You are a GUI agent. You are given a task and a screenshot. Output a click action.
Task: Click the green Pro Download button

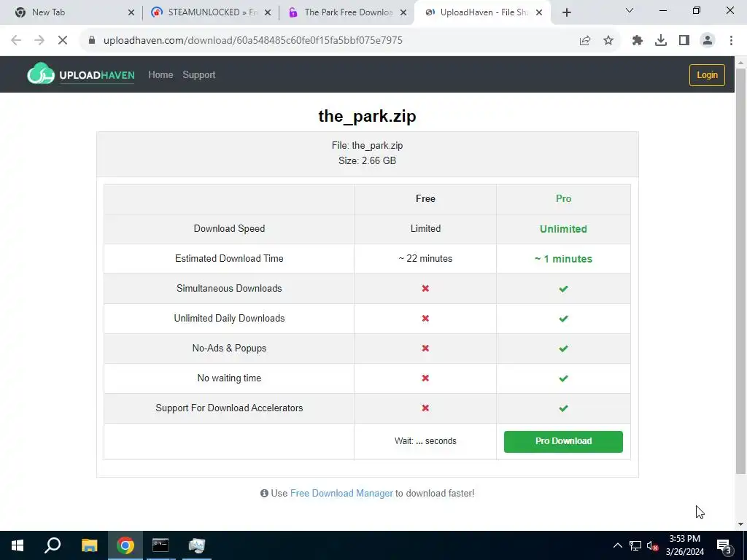coord(563,441)
